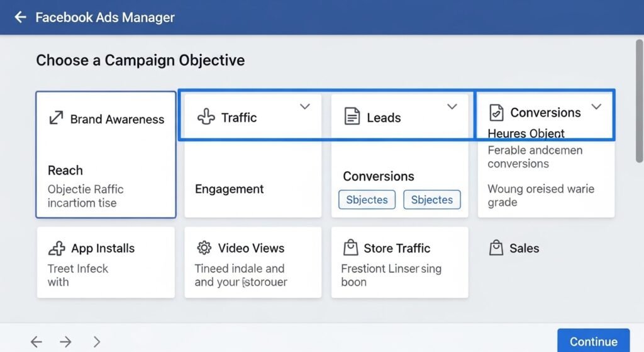Select the Brand Awareness objective label
644x352 pixels.
[x=117, y=119]
